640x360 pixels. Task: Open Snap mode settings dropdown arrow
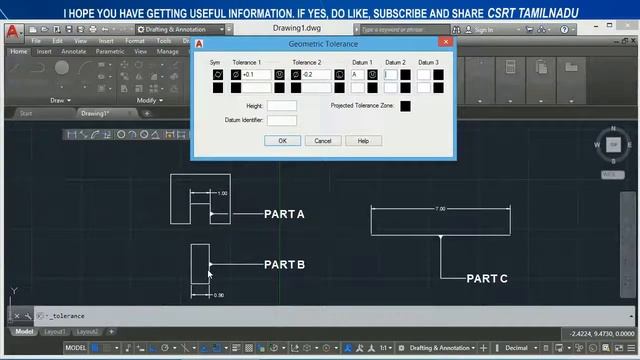[117, 348]
